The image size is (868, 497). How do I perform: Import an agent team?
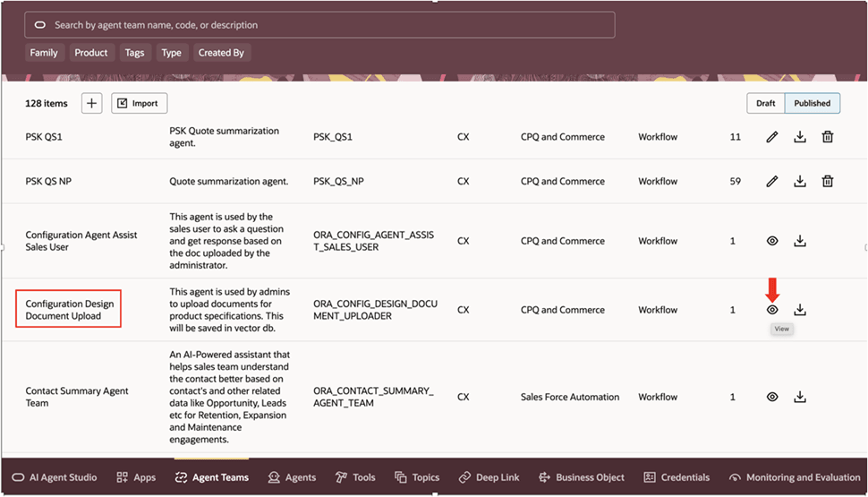coord(139,103)
